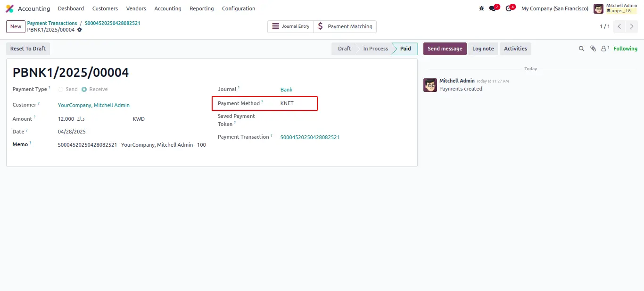
Task: Click the Following button
Action: pyautogui.click(x=625, y=49)
